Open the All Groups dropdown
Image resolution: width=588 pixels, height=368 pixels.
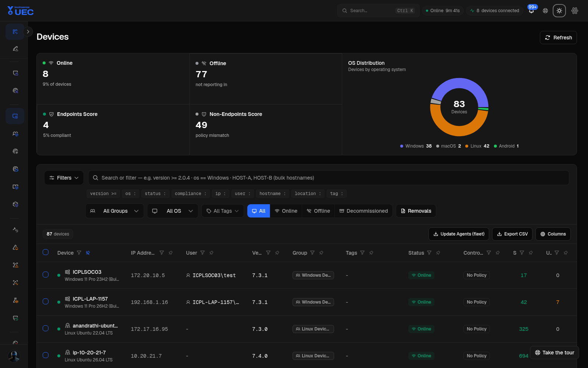(x=115, y=211)
